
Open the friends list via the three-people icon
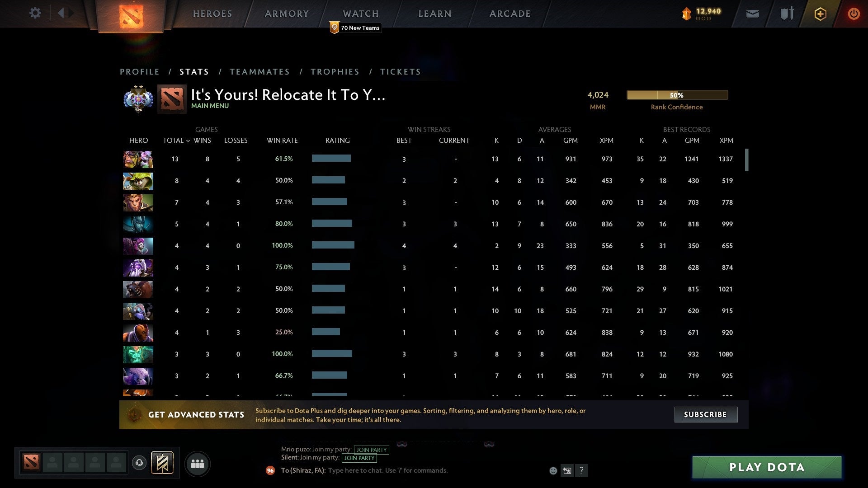coord(198,463)
